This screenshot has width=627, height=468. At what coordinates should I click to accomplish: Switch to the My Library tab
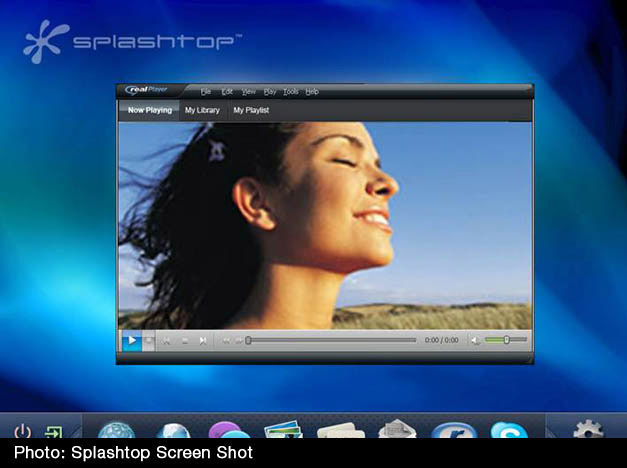point(201,110)
